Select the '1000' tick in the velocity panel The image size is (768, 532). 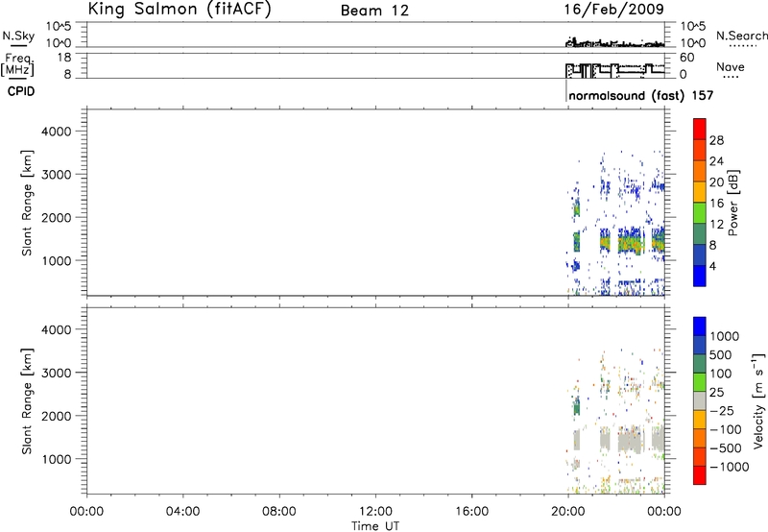[x=57, y=459]
